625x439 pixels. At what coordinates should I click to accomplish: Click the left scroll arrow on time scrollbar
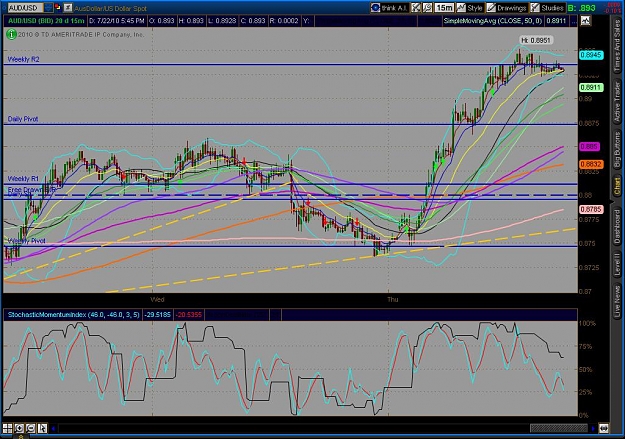coord(53,429)
